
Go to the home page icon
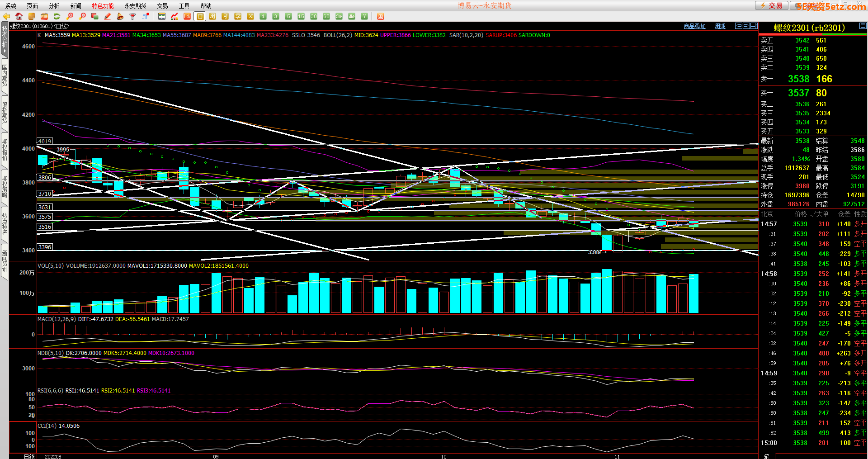(x=19, y=16)
